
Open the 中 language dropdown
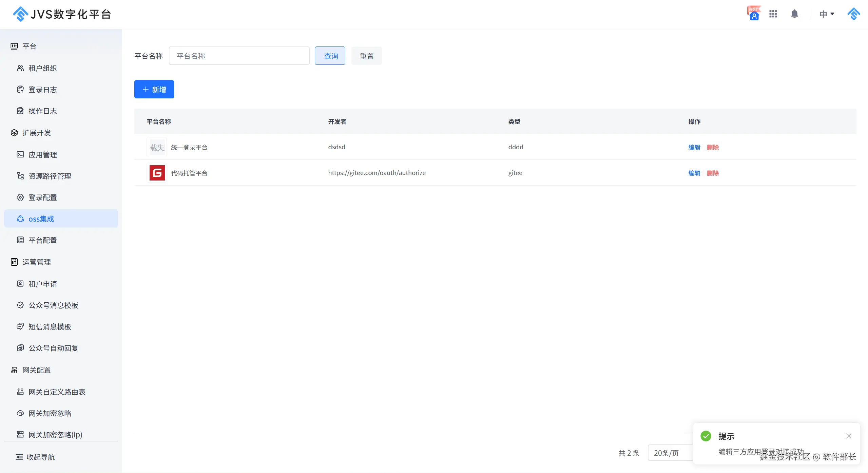[x=826, y=14]
